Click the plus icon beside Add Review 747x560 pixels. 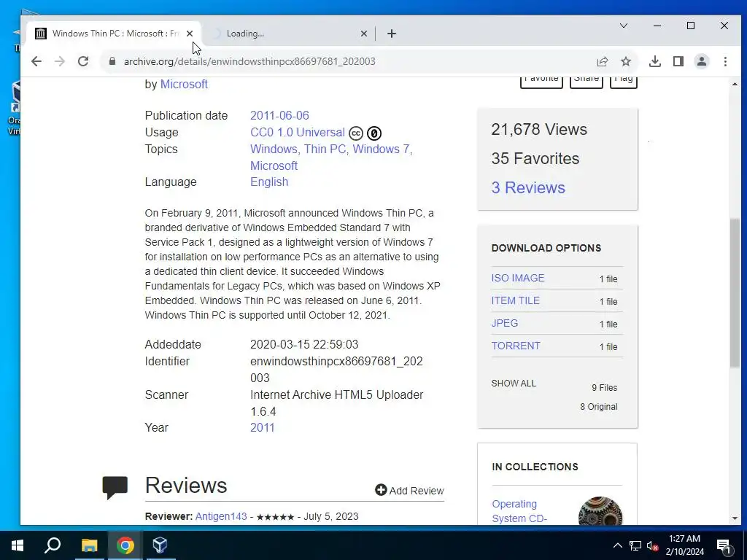(381, 490)
